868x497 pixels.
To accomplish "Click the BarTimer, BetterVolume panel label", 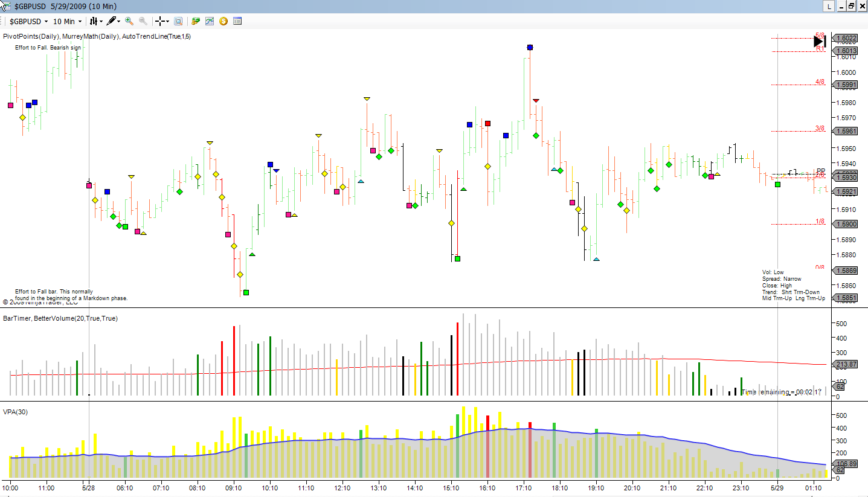I will coord(60,318).
